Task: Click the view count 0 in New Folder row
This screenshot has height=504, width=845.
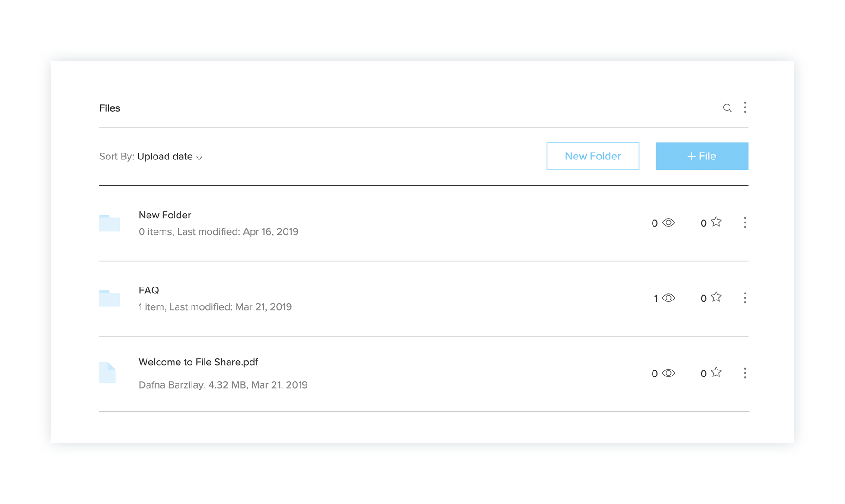Action: (654, 223)
